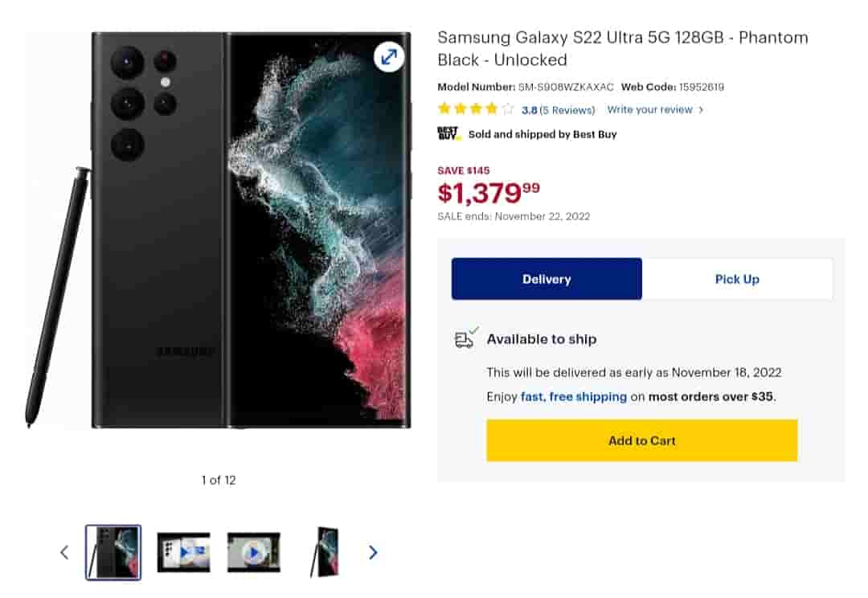Select the angled side-view phone thumbnail

[x=325, y=552]
